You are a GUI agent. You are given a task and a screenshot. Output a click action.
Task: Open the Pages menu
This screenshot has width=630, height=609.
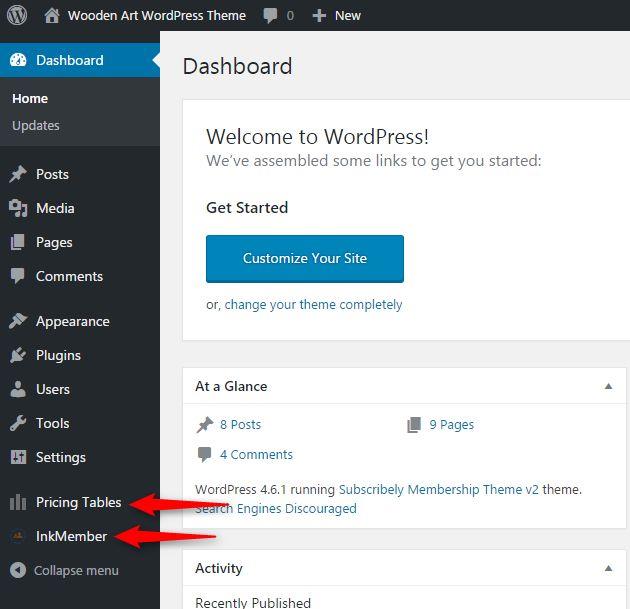[54, 243]
